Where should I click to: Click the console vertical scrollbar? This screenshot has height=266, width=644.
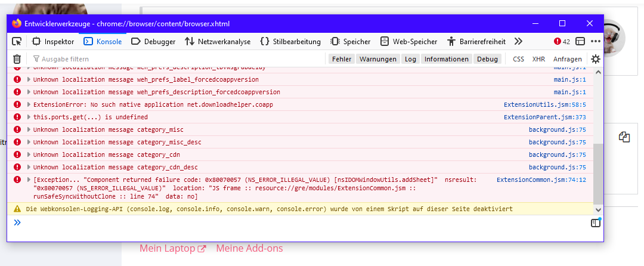click(597, 173)
